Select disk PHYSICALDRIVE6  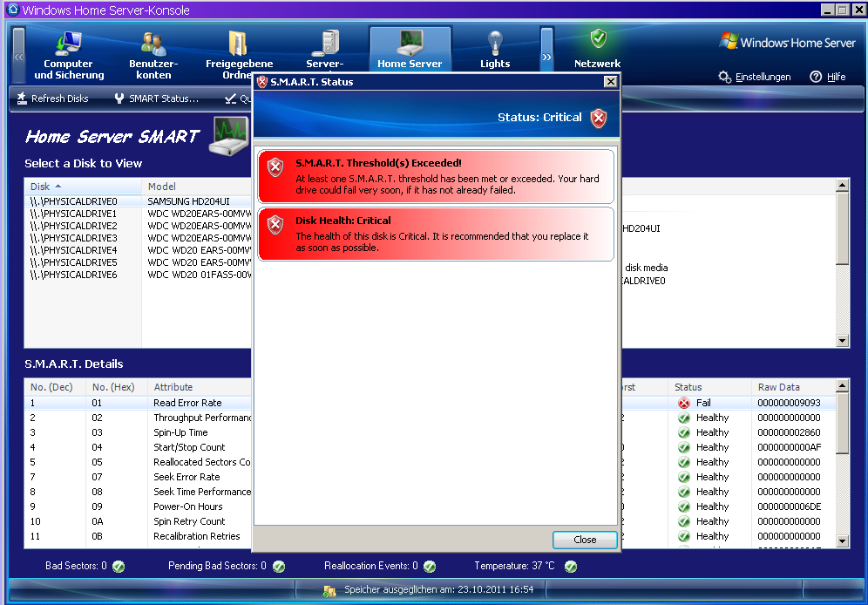73,275
